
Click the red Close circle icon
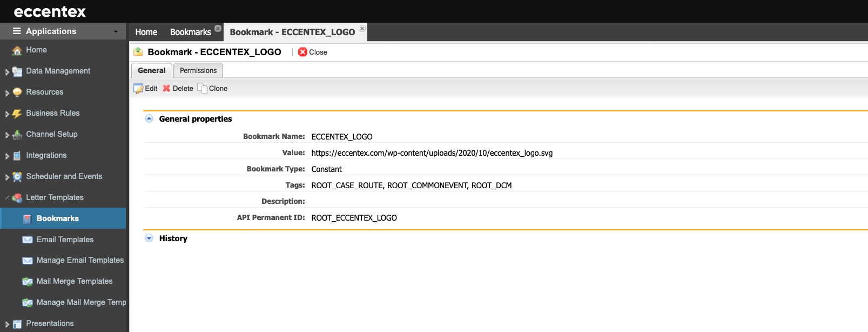coord(303,52)
